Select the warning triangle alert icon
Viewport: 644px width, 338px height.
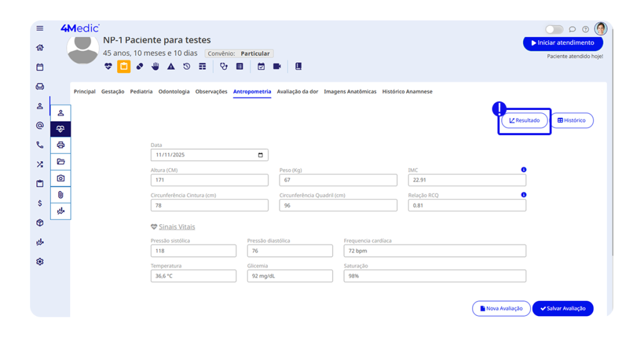pyautogui.click(x=170, y=66)
